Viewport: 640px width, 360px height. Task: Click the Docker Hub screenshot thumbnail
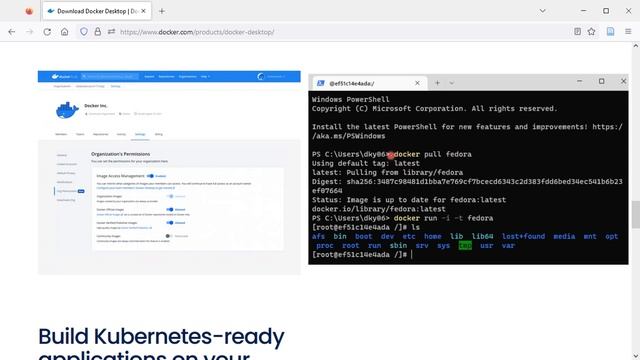(x=169, y=172)
